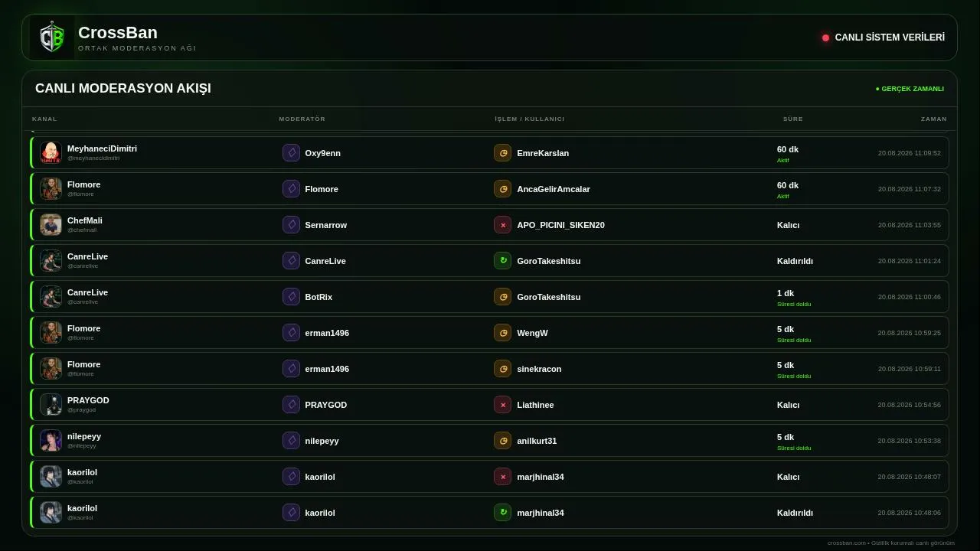
Task: Click moderator name Sernarrow
Action: coord(325,225)
